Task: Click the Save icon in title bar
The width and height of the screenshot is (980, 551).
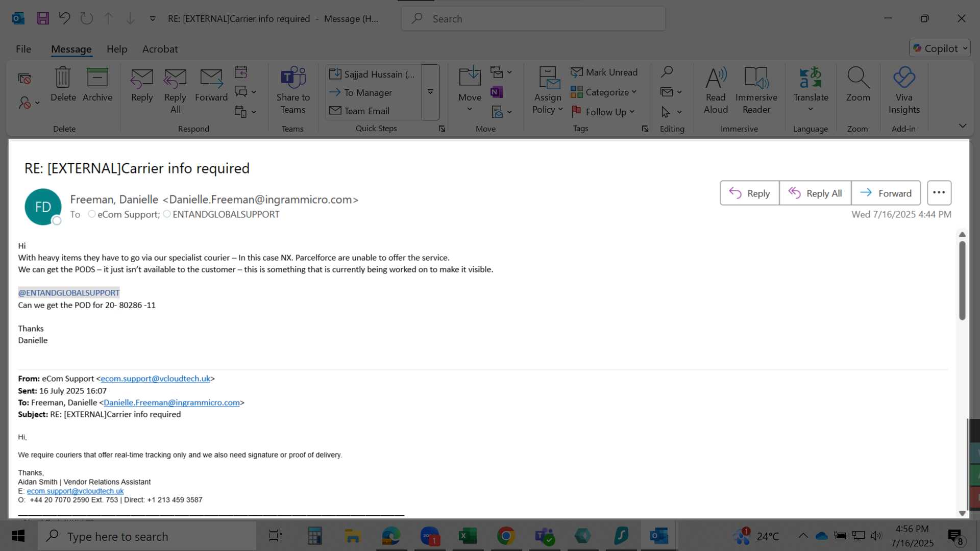Action: (43, 19)
